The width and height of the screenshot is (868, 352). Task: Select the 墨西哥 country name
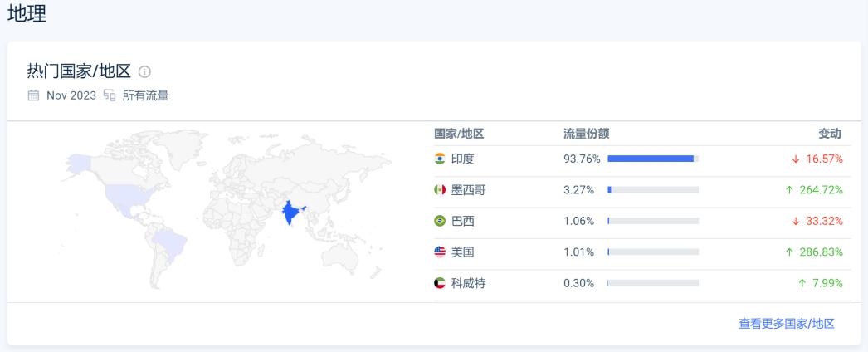(468, 190)
